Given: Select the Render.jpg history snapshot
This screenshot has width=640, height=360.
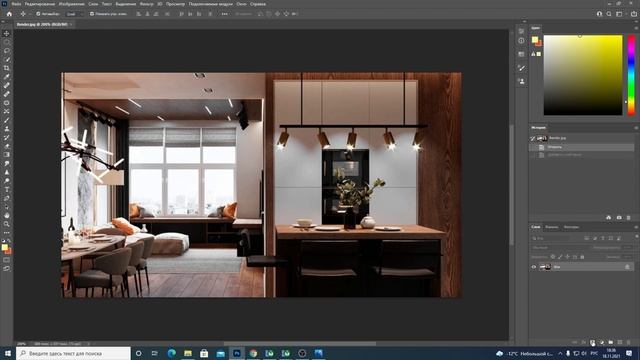Looking at the screenshot, I should click(x=582, y=138).
